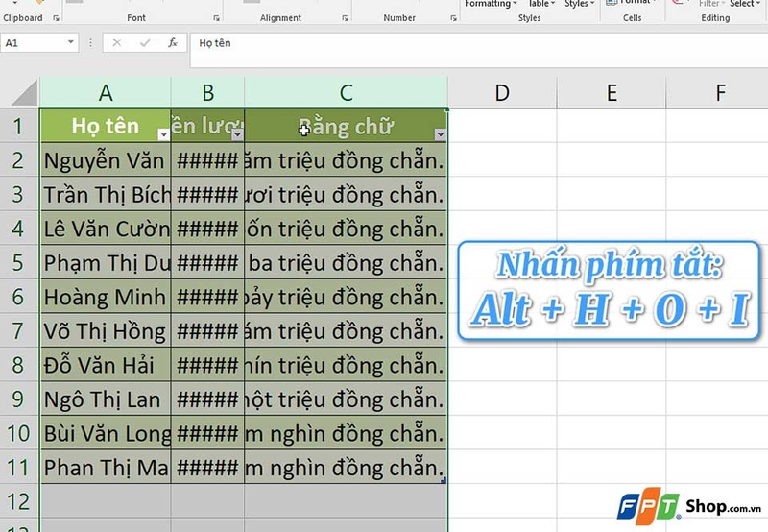Select row 3 header

coord(18,194)
